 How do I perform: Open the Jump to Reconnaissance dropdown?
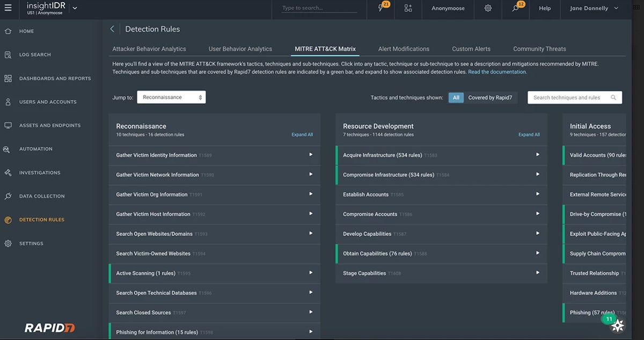point(171,97)
